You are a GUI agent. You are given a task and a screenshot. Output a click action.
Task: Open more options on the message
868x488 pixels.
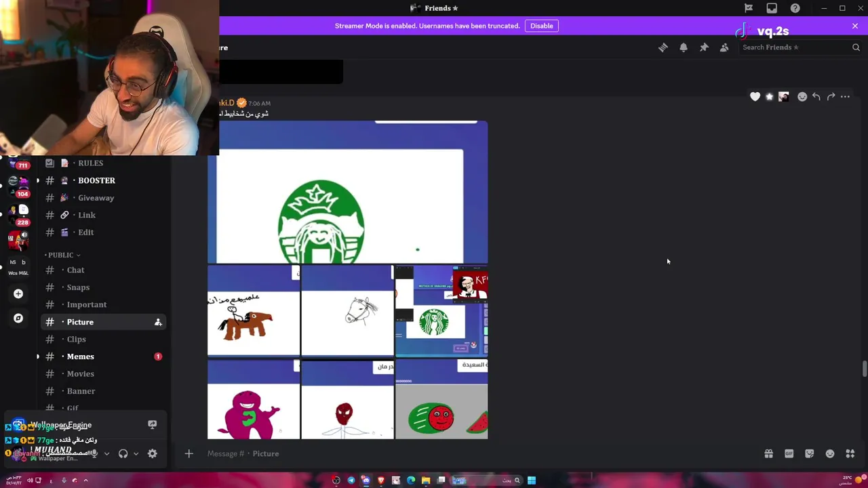coord(845,97)
